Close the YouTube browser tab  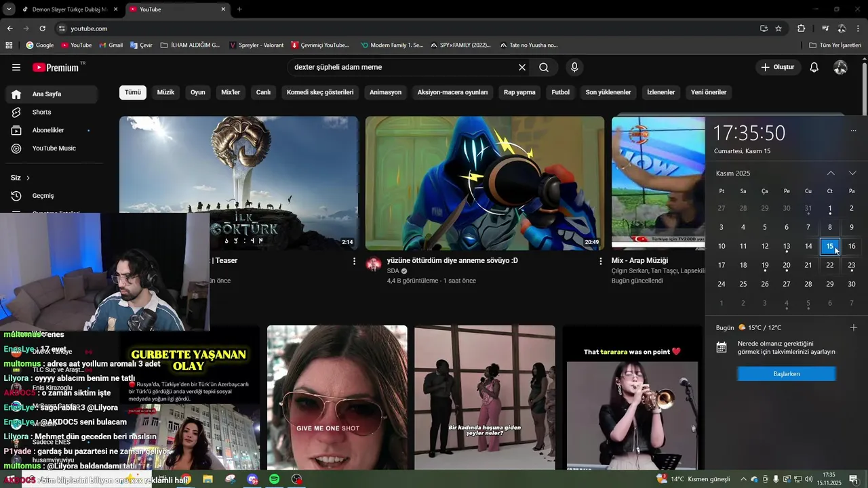(x=223, y=9)
